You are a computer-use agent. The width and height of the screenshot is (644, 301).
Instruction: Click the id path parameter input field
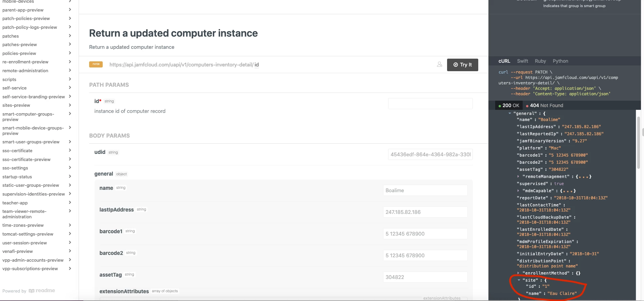[x=430, y=103]
